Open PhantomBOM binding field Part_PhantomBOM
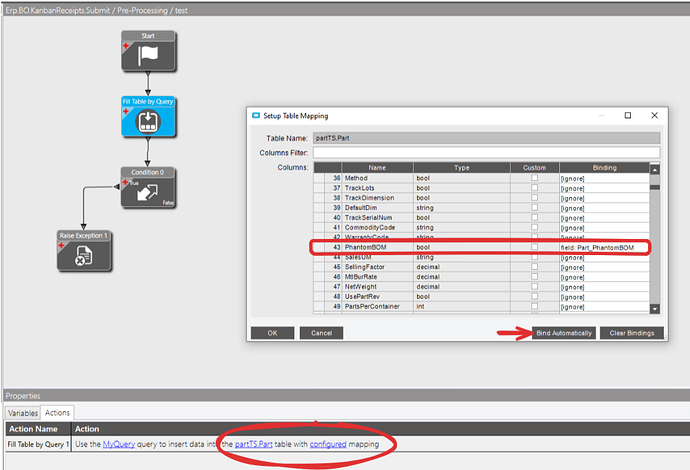The height and width of the screenshot is (470, 690). pyautogui.click(x=604, y=247)
